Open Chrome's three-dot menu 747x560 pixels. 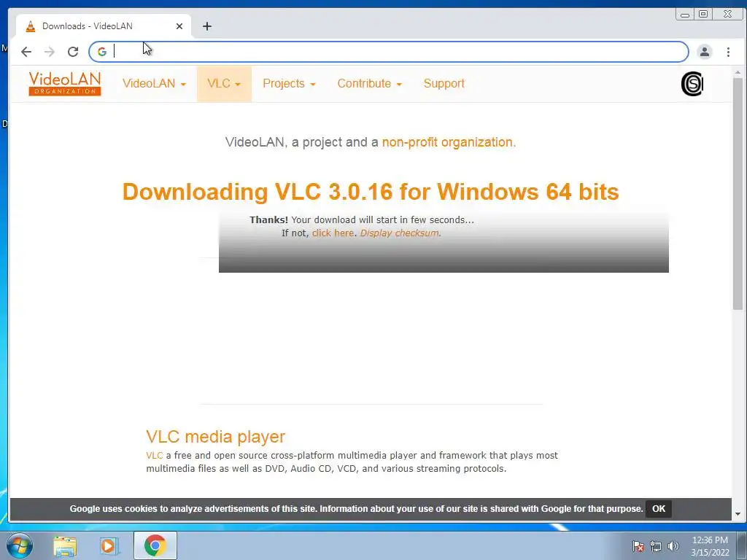pos(728,52)
